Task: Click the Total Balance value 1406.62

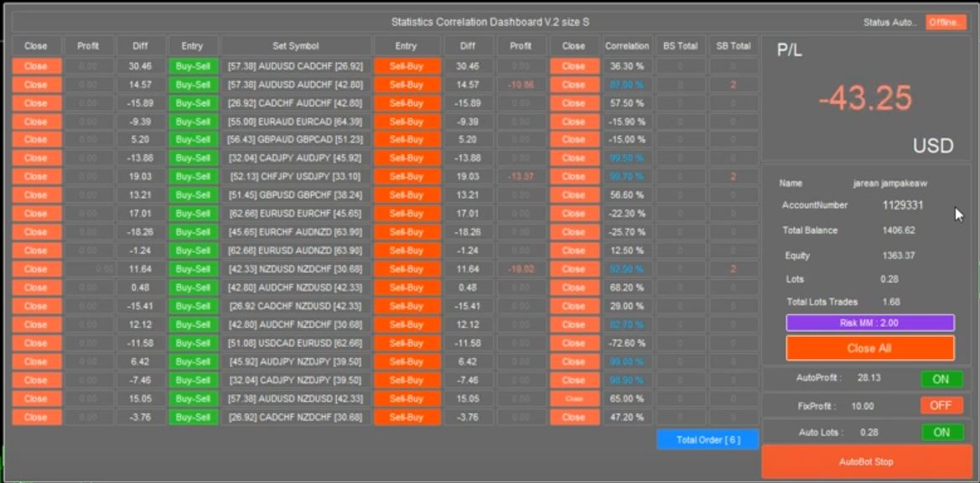Action: tap(899, 230)
